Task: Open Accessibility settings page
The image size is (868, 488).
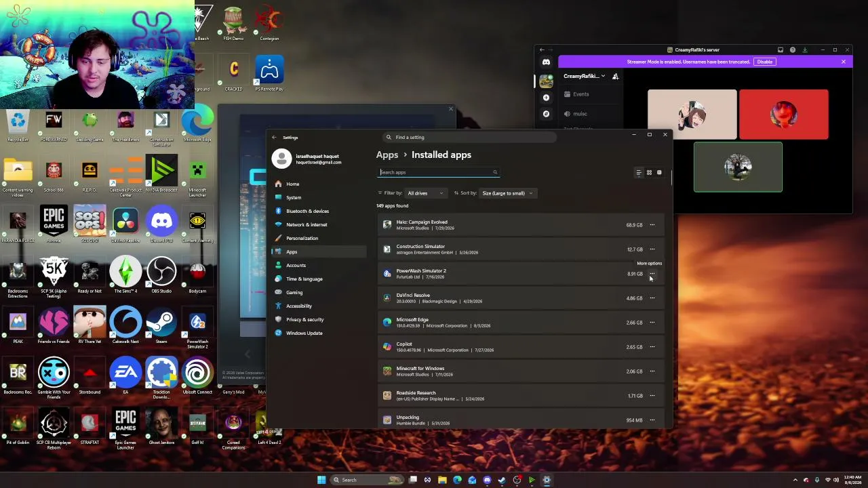Action: [319, 306]
